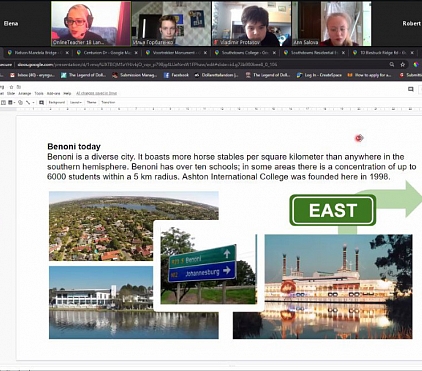The width and height of the screenshot is (422, 371).
Task: Click the All changes saved in Drive link
Action: pos(96,93)
